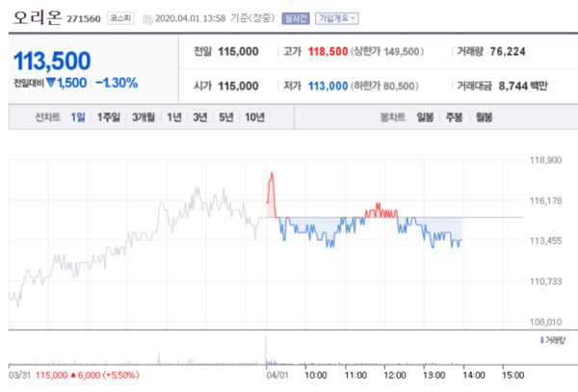The image size is (578, 392).
Task: Click the 116,178 price axis label
Action: [x=545, y=200]
